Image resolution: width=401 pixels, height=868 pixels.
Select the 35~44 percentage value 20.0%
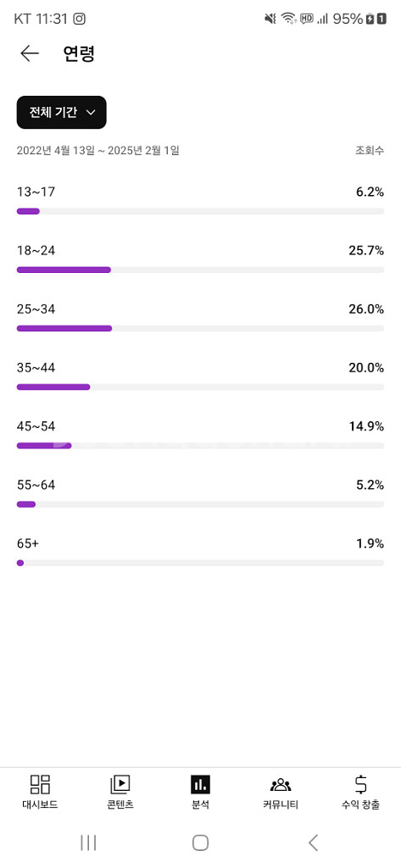(366, 368)
